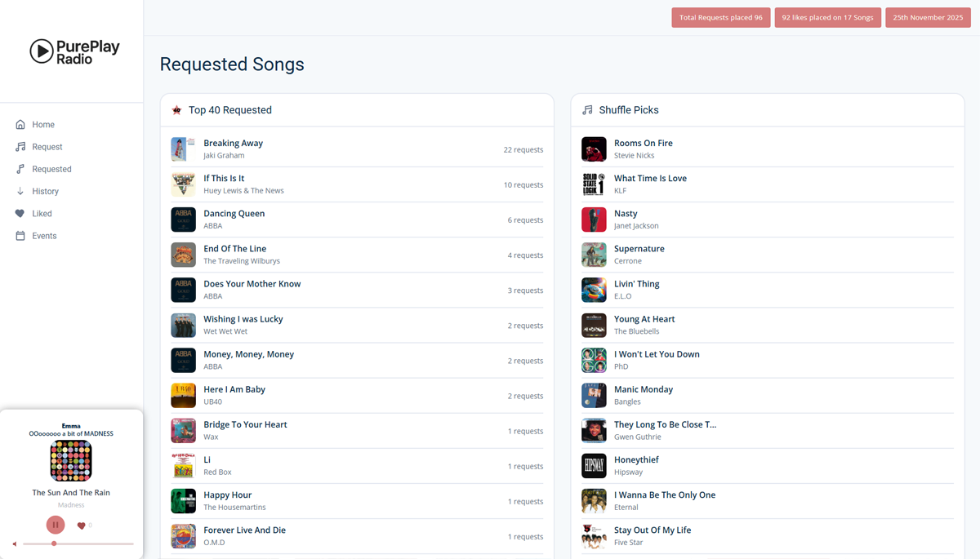The width and height of the screenshot is (980, 559).
Task: Click the Rooms On Fire album cover
Action: pyautogui.click(x=594, y=149)
